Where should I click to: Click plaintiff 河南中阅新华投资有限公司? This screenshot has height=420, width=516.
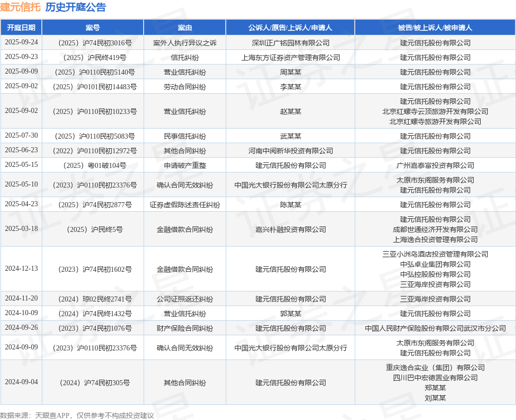tap(291, 151)
